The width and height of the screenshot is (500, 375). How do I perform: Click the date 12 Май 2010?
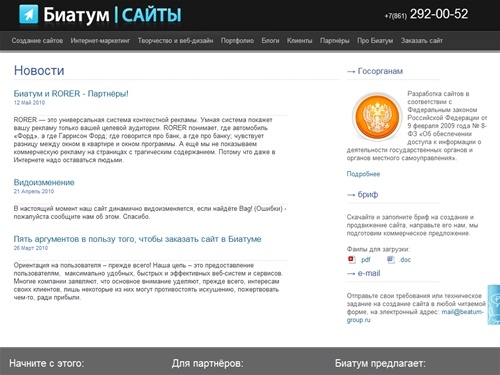[x=29, y=102]
